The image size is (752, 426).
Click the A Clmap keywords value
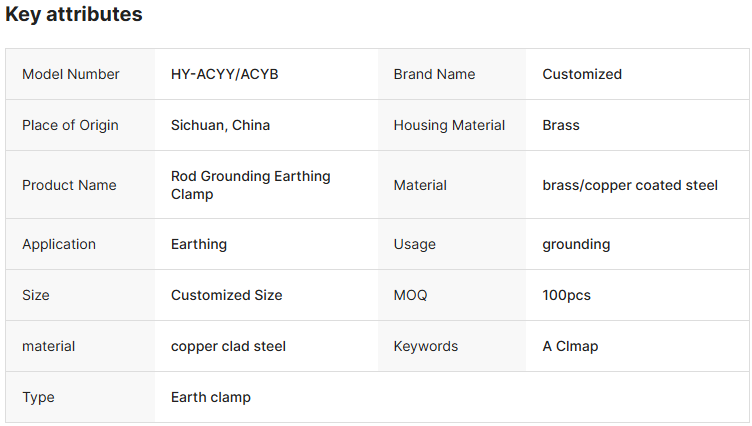click(570, 346)
